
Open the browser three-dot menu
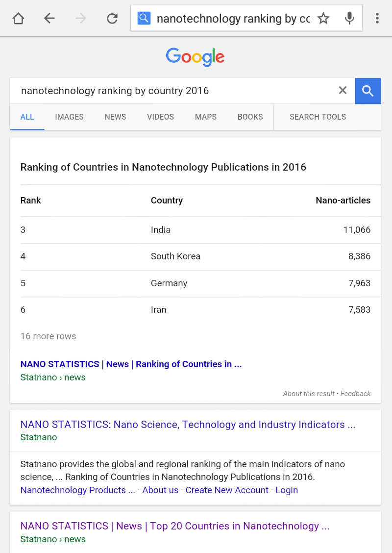tap(377, 18)
